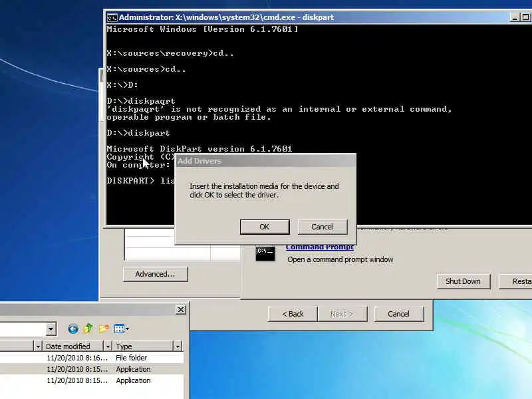Open the Command Prompt link
The height and width of the screenshot is (399, 532).
click(320, 247)
